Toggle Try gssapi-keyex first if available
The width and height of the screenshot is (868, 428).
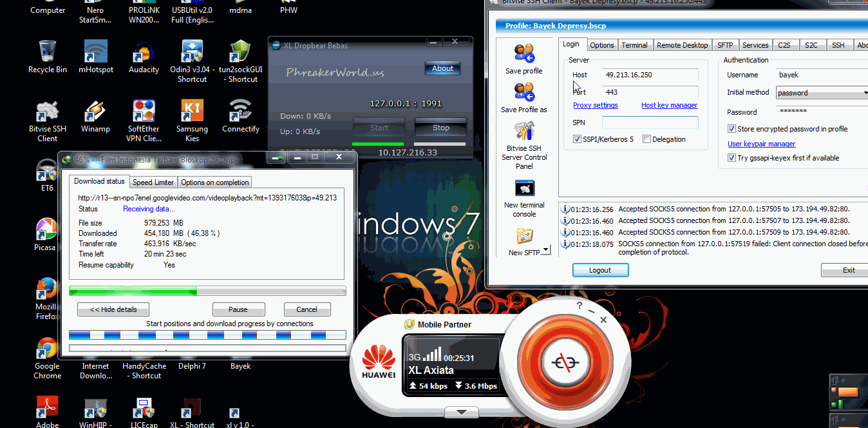(731, 158)
